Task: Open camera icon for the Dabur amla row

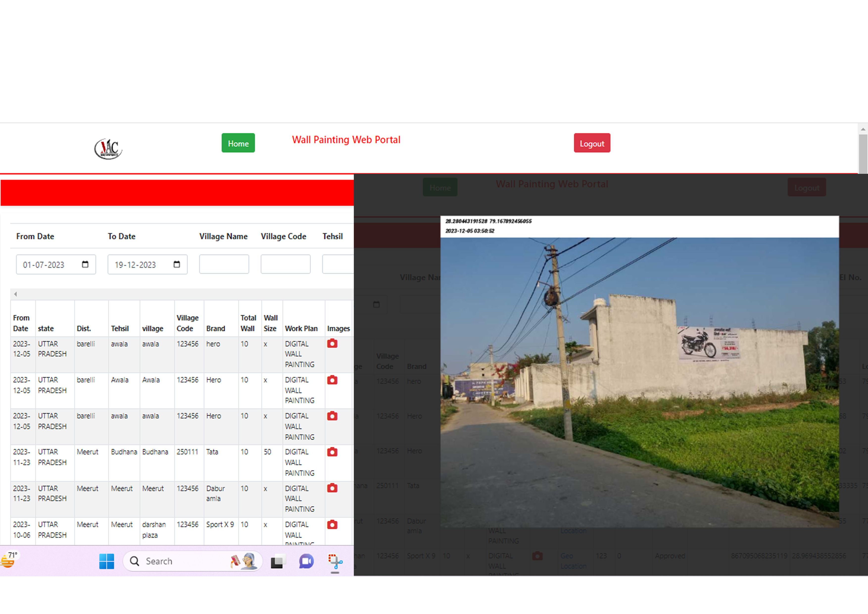Action: (x=332, y=488)
